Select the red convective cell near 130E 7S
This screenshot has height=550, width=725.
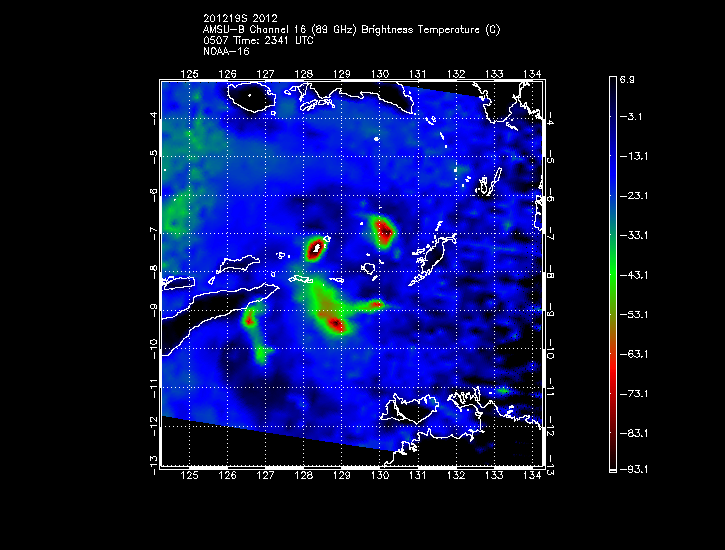point(384,231)
